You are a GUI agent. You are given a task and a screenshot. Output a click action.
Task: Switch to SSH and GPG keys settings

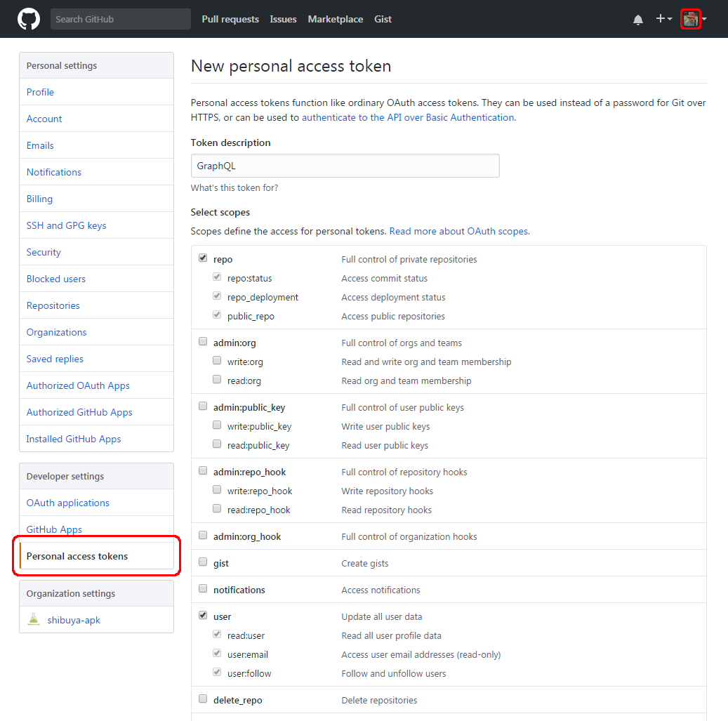point(66,225)
